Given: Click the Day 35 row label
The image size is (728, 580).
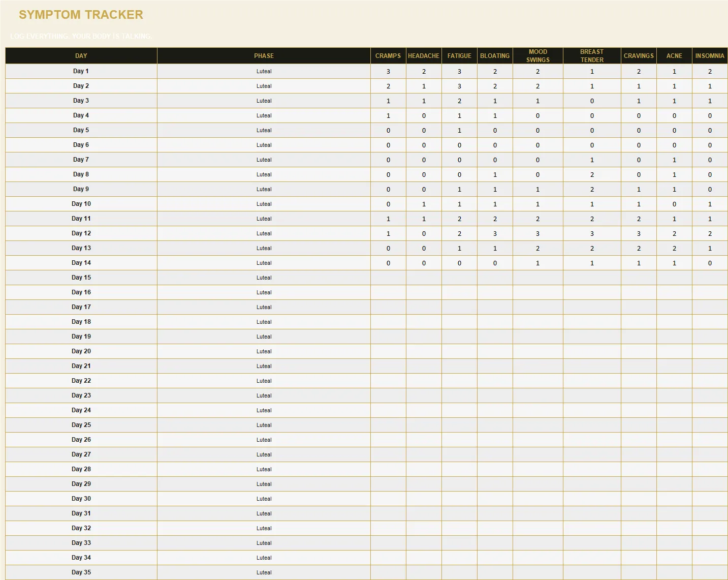Looking at the screenshot, I should click(81, 572).
